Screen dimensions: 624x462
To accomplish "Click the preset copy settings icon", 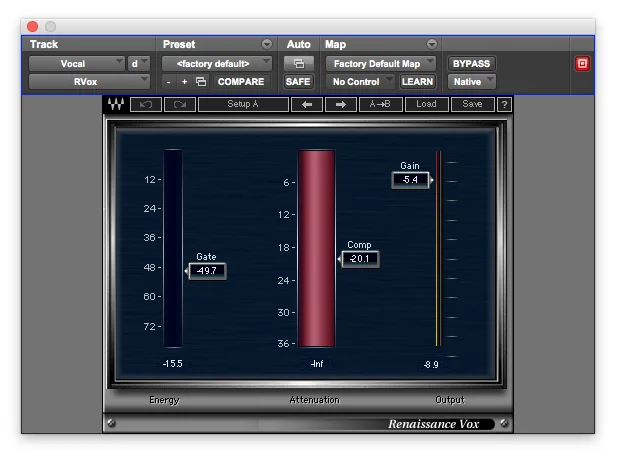I will click(201, 82).
